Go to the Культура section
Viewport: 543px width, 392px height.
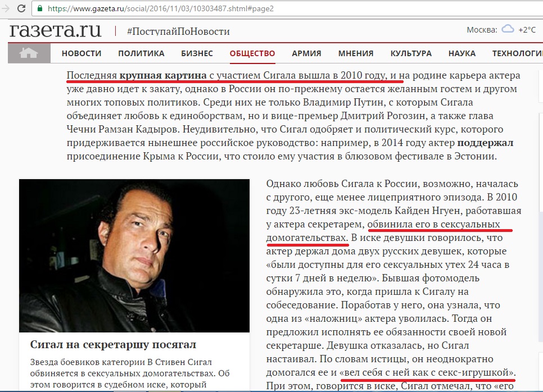(x=411, y=53)
